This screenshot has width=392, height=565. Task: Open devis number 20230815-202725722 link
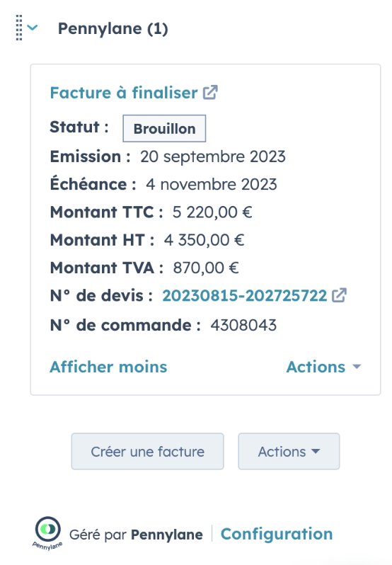[x=244, y=295]
